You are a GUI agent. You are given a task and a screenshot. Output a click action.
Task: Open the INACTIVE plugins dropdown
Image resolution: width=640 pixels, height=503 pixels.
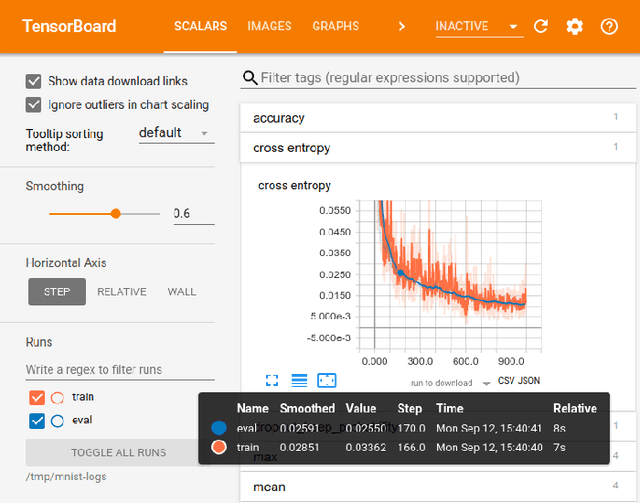point(479,26)
